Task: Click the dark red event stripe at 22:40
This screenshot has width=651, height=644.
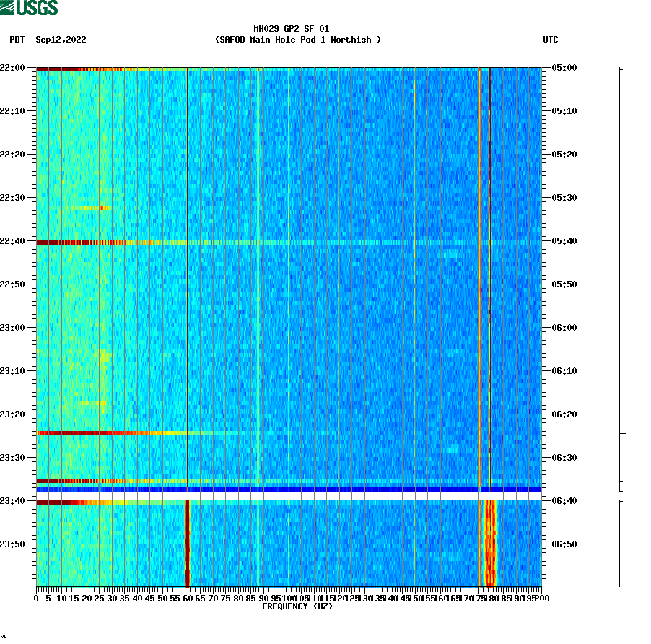Action: click(108, 243)
